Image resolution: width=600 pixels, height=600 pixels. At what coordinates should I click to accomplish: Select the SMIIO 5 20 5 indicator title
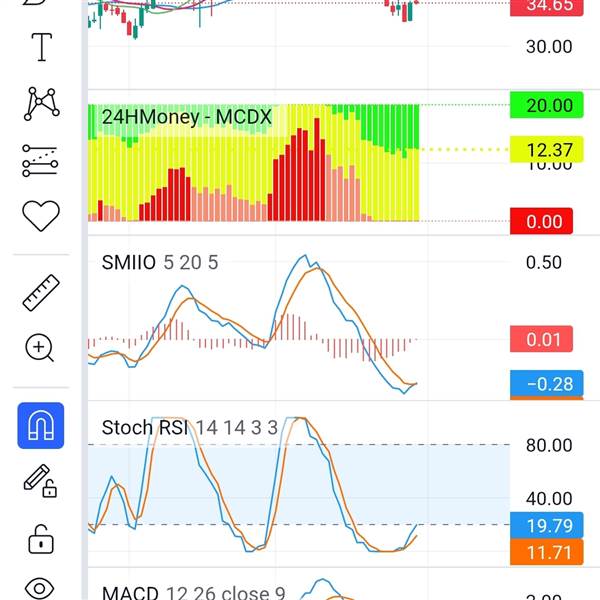pyautogui.click(x=160, y=263)
